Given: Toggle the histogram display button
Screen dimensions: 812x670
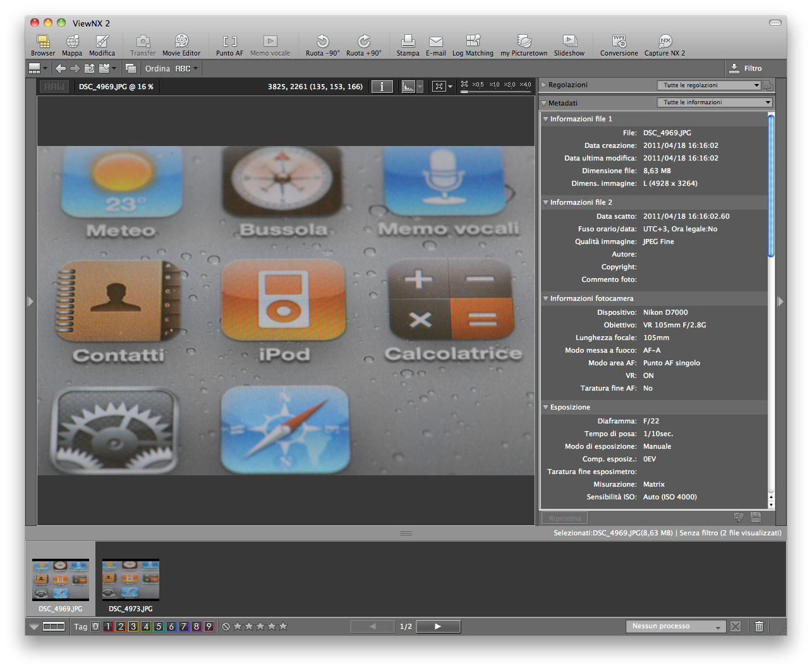Looking at the screenshot, I should [x=409, y=87].
